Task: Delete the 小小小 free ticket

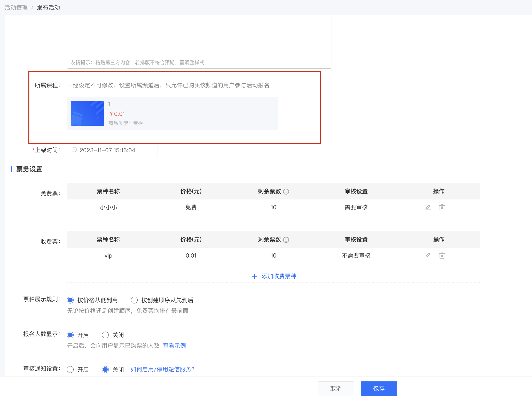Action: click(x=442, y=207)
